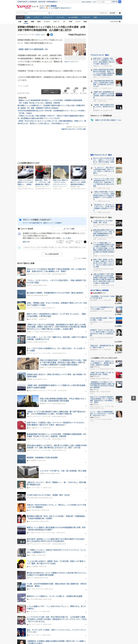The height and width of the screenshot is (644, 138).
Task: Open comment count icon showing 602
Action: pos(38,35)
